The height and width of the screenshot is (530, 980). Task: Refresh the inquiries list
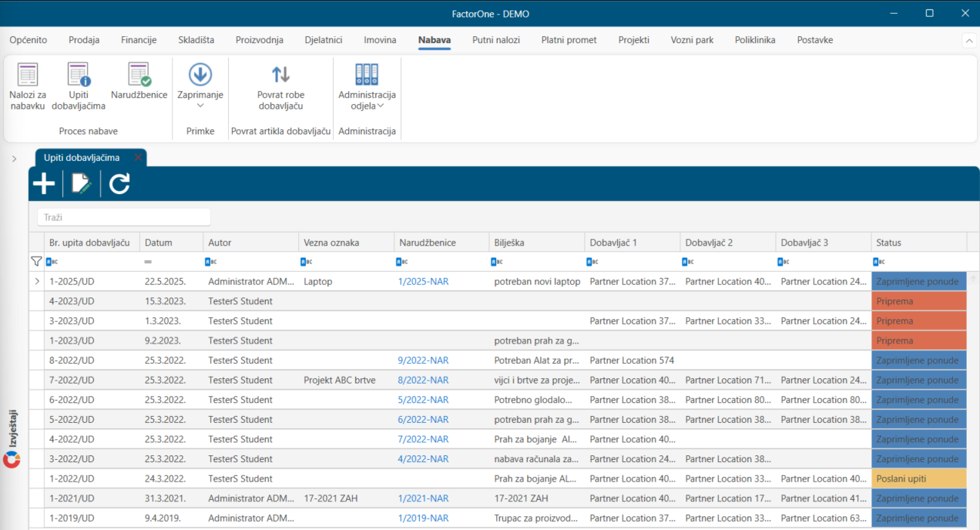click(x=119, y=183)
